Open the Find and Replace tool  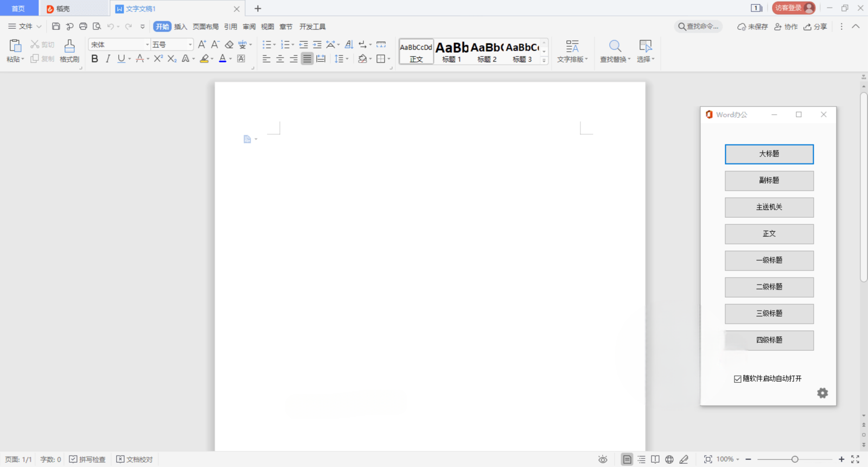[615, 51]
